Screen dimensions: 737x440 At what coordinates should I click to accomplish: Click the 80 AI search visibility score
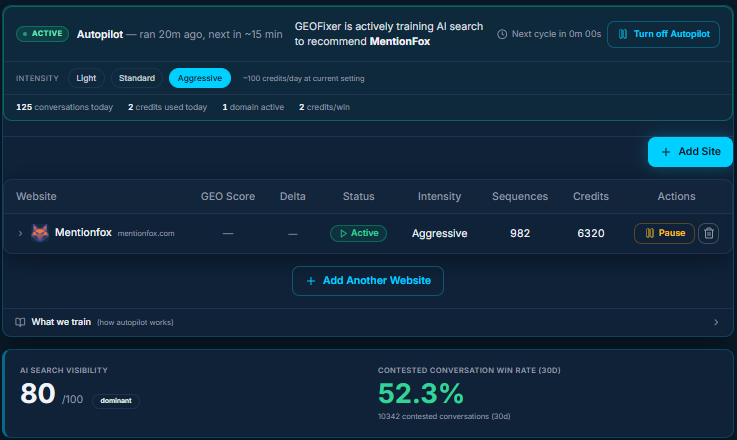[x=38, y=393]
